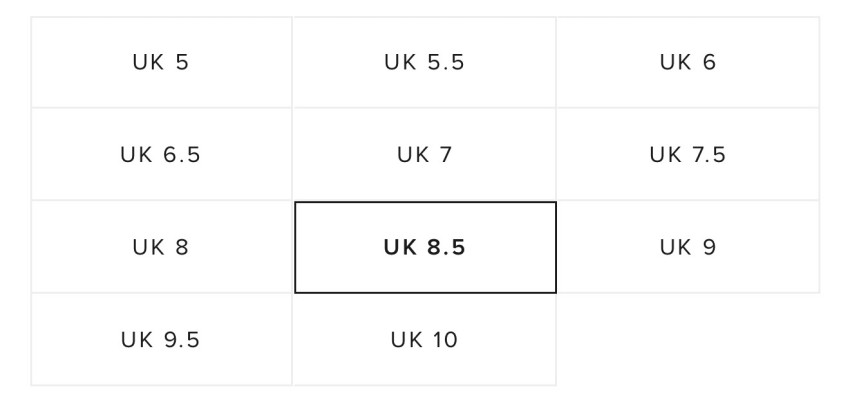Tap the UK 7 cell in the grid
The height and width of the screenshot is (414, 850).
coord(424,155)
